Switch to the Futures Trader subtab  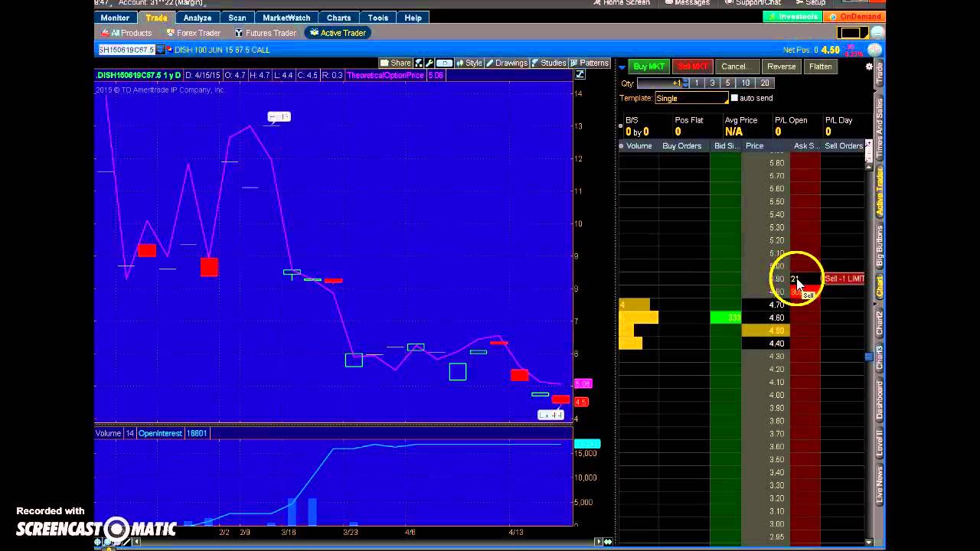point(266,33)
